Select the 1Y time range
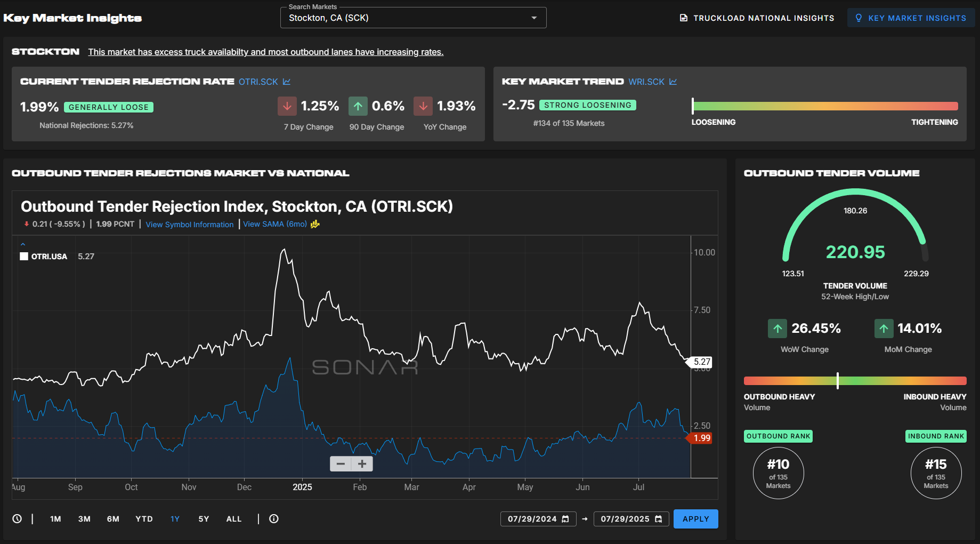Screen dimensions: 980x544 pyautogui.click(x=175, y=519)
